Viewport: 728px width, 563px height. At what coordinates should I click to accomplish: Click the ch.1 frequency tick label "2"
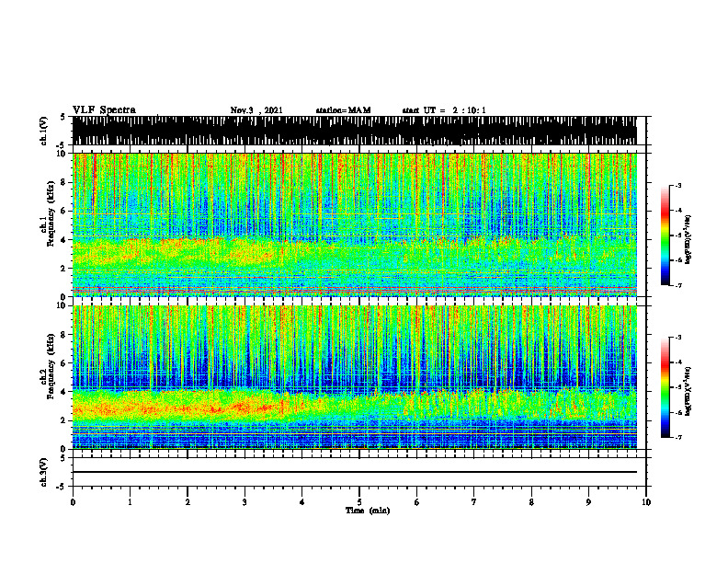click(x=63, y=269)
